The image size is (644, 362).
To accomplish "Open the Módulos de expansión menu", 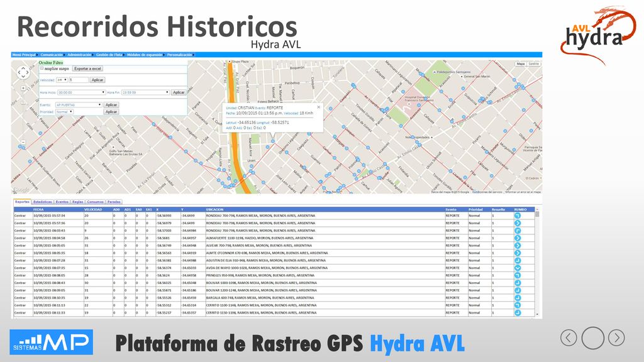I will click(145, 55).
